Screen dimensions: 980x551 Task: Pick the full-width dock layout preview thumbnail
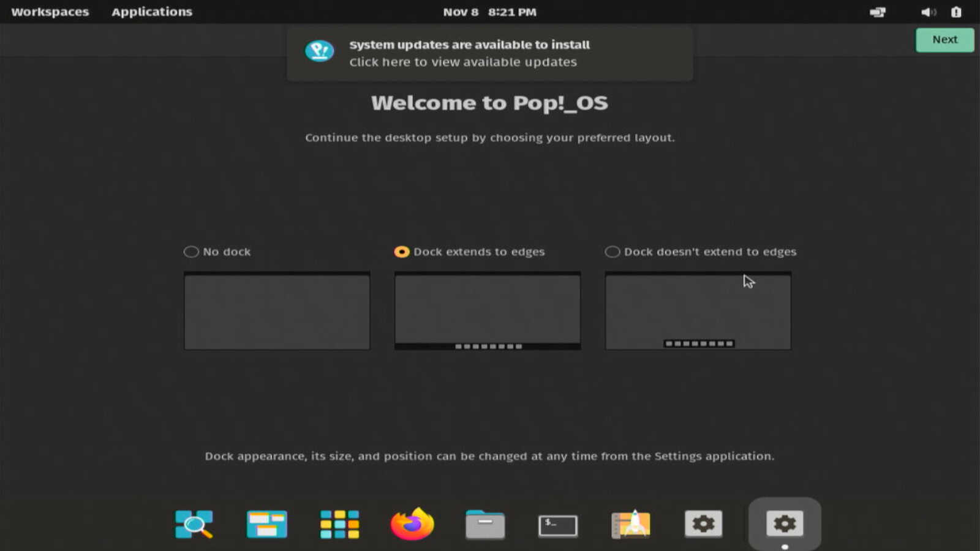tap(488, 311)
